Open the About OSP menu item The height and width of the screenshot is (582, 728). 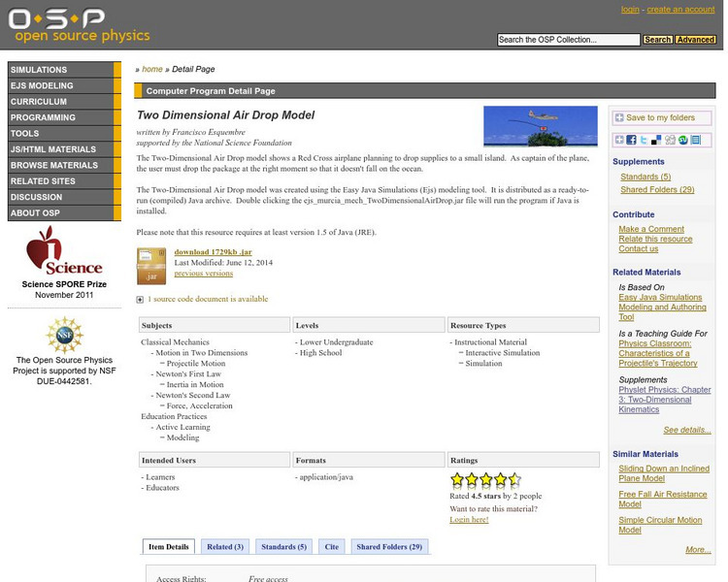64,213
